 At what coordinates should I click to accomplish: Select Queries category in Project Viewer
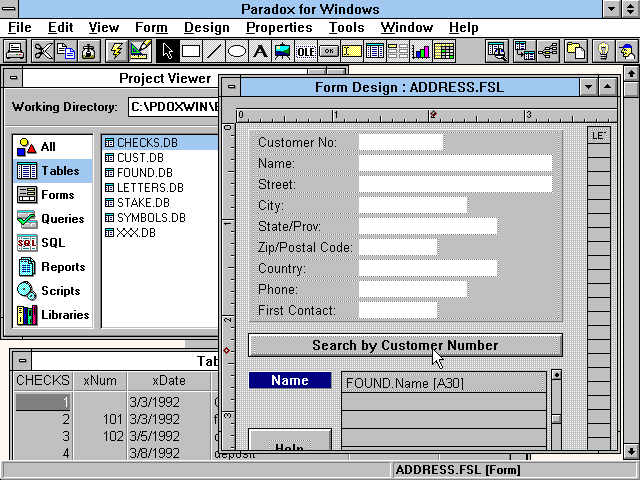pyautogui.click(x=53, y=219)
